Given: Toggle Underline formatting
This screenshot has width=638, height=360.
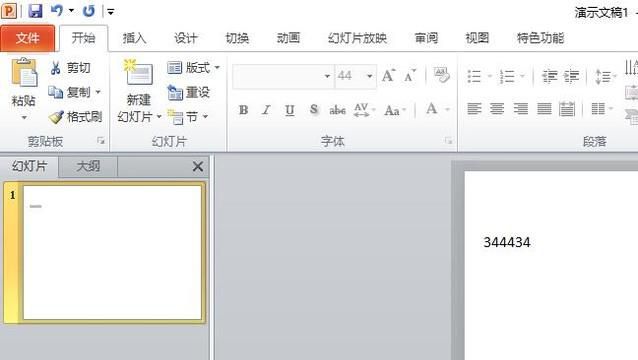Looking at the screenshot, I should (289, 110).
